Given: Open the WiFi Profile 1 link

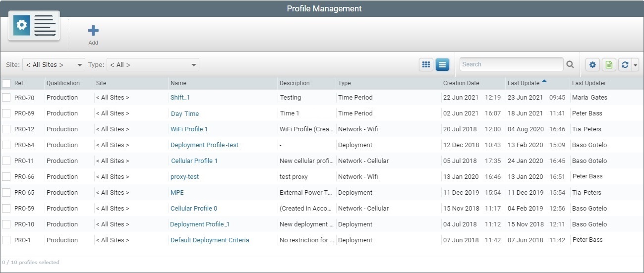Looking at the screenshot, I should [189, 129].
